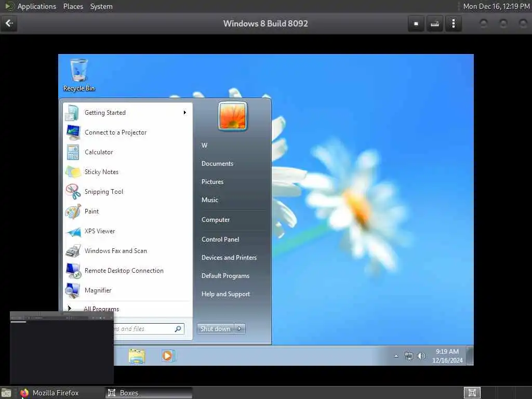Image resolution: width=532 pixels, height=399 pixels.
Task: Click the XPS Viewer paper plane icon
Action: pos(73,231)
